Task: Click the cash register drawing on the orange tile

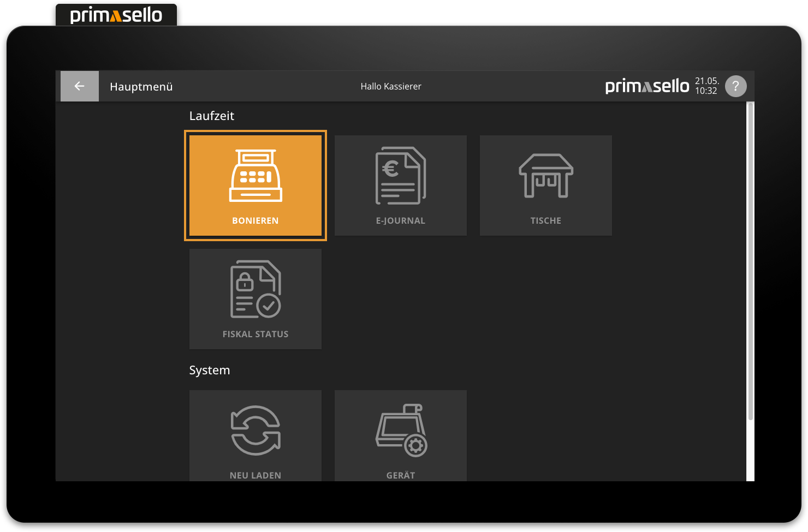Action: coord(255,175)
